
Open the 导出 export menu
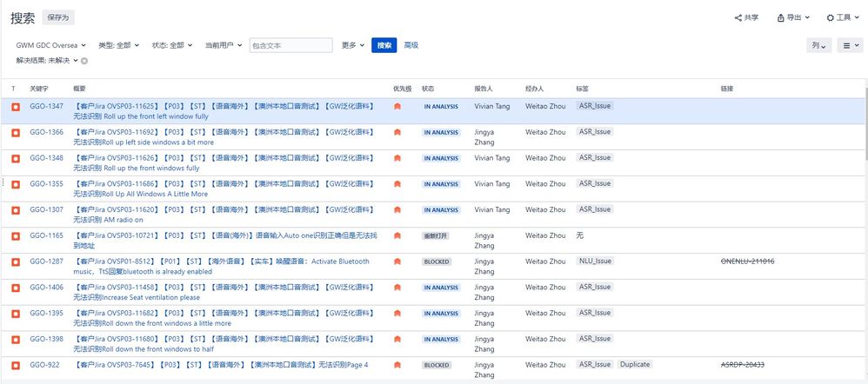(x=793, y=17)
